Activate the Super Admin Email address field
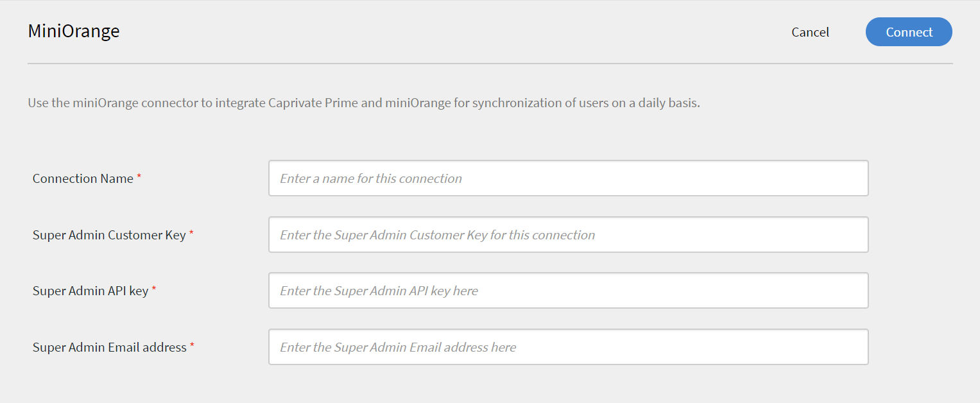 point(569,347)
